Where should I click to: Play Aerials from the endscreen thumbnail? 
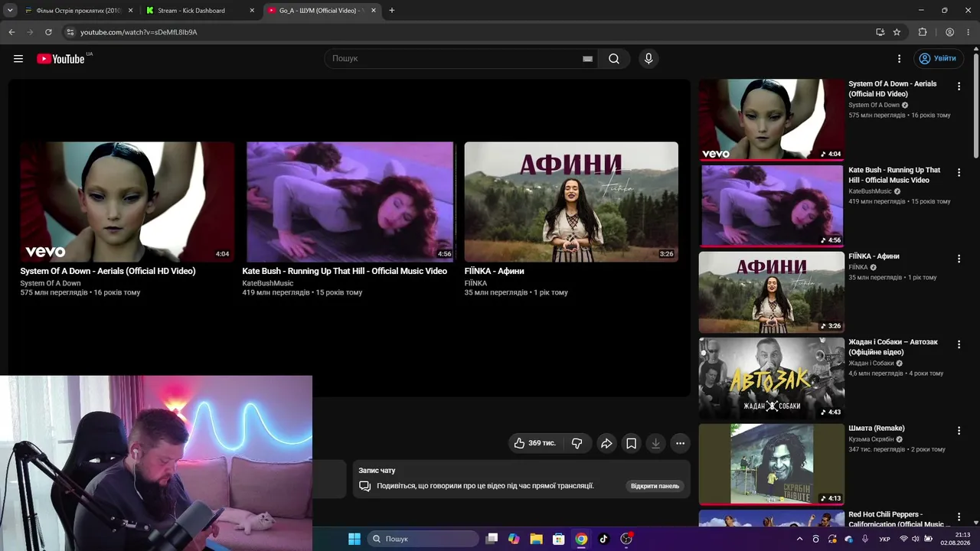[127, 202]
